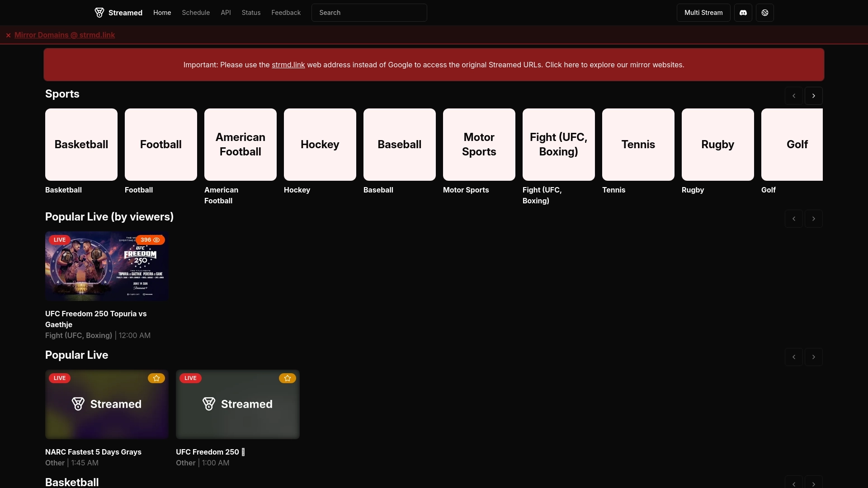Open NARC Fastest 5 Days stream thumbnail
The image size is (868, 488).
click(x=107, y=404)
